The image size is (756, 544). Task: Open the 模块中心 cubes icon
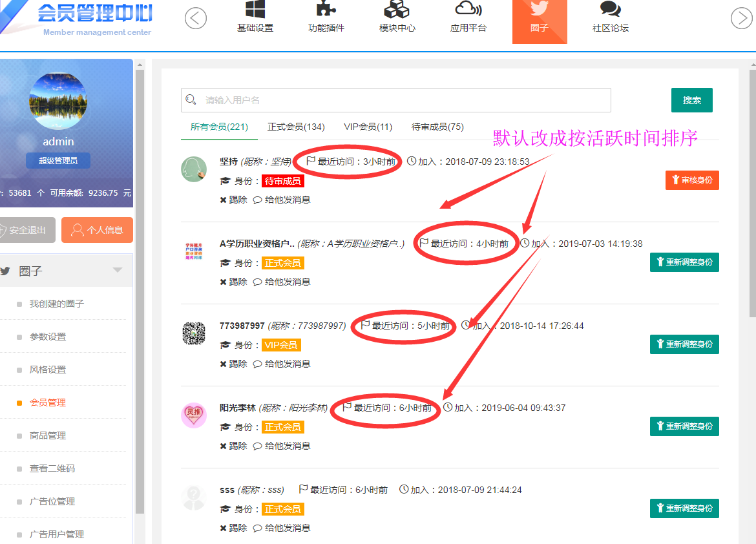397,10
